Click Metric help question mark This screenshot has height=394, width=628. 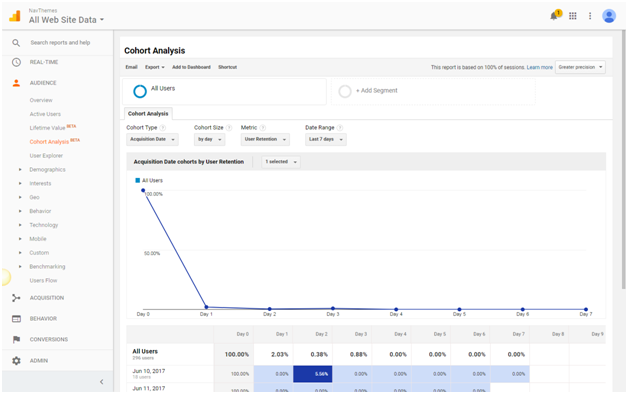pyautogui.click(x=263, y=128)
